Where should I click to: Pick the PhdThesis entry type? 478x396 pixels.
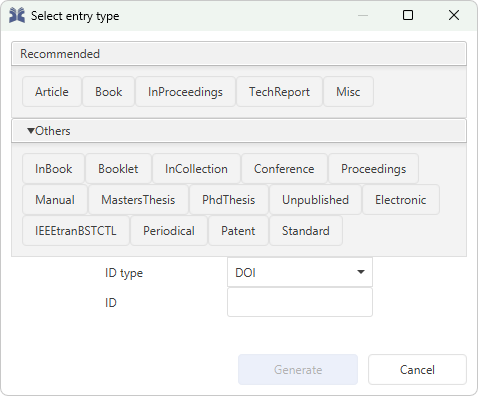point(229,200)
